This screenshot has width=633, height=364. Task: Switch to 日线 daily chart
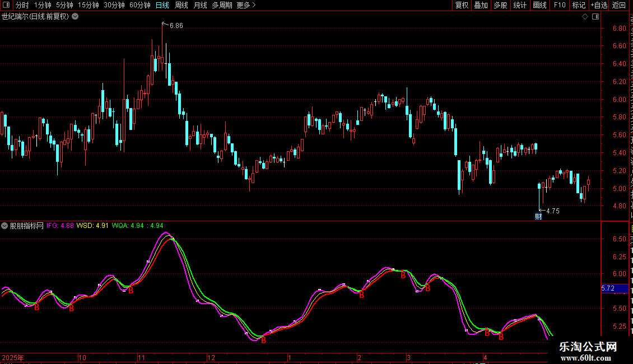162,5
